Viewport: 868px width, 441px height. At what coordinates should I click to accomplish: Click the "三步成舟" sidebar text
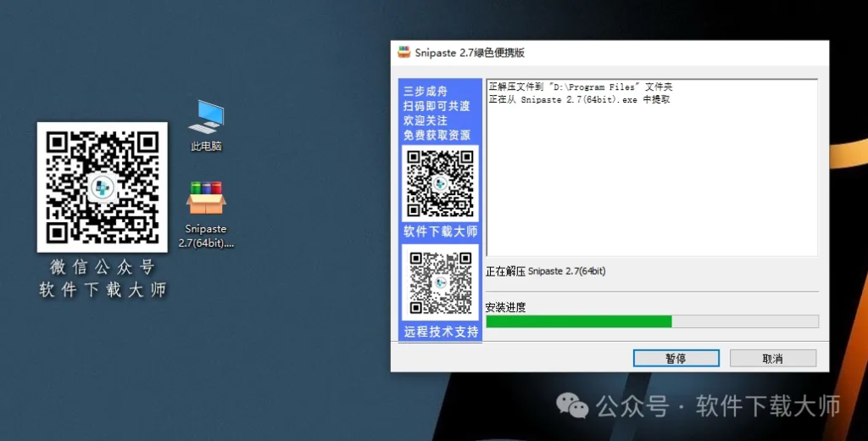point(426,92)
